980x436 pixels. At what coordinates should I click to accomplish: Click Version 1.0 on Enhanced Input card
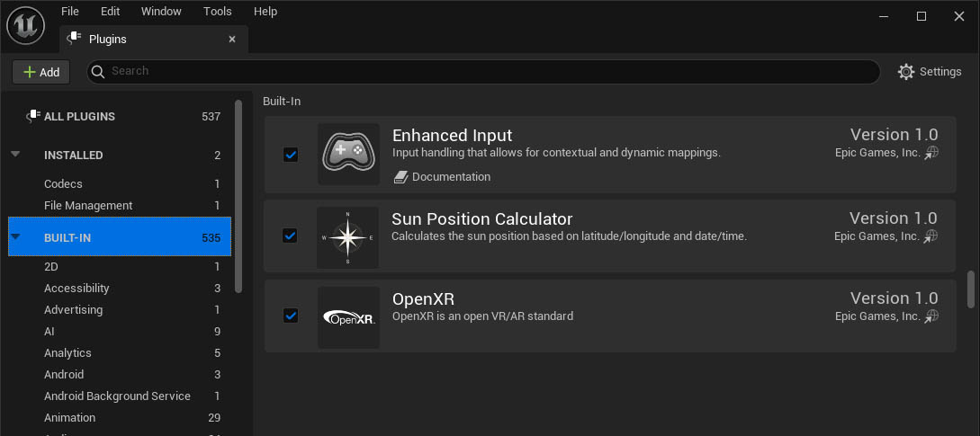coord(895,134)
